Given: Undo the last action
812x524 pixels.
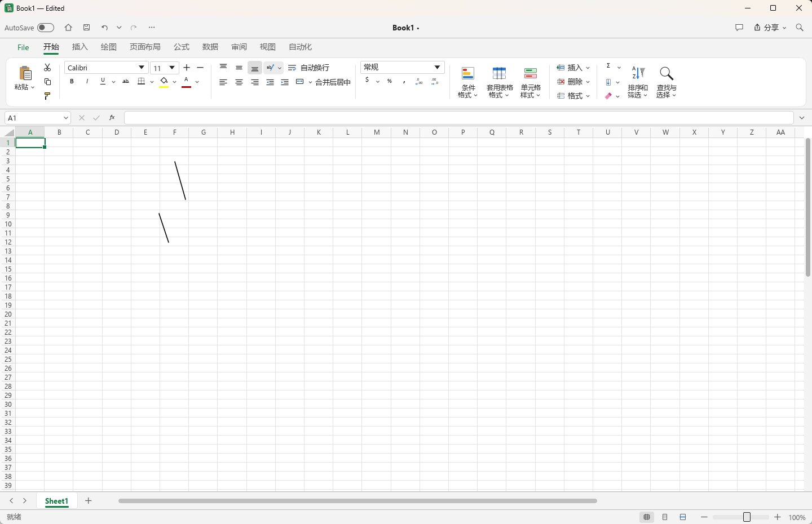Looking at the screenshot, I should click(x=104, y=28).
